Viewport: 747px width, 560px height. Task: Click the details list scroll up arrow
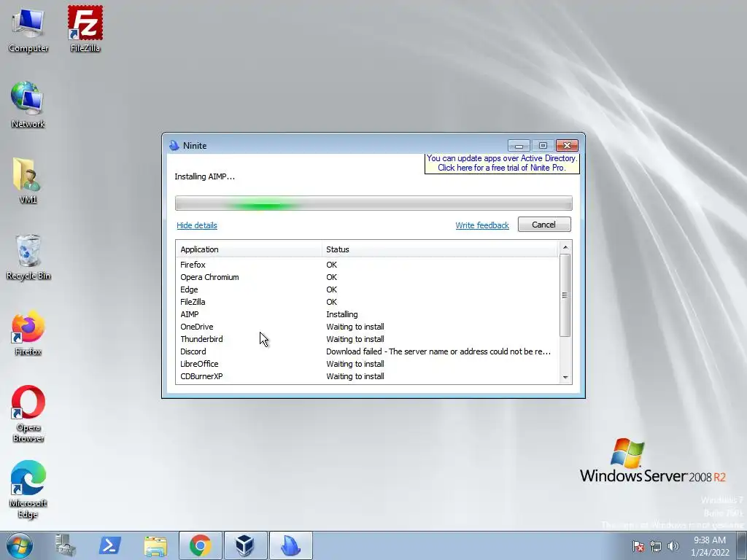click(565, 247)
